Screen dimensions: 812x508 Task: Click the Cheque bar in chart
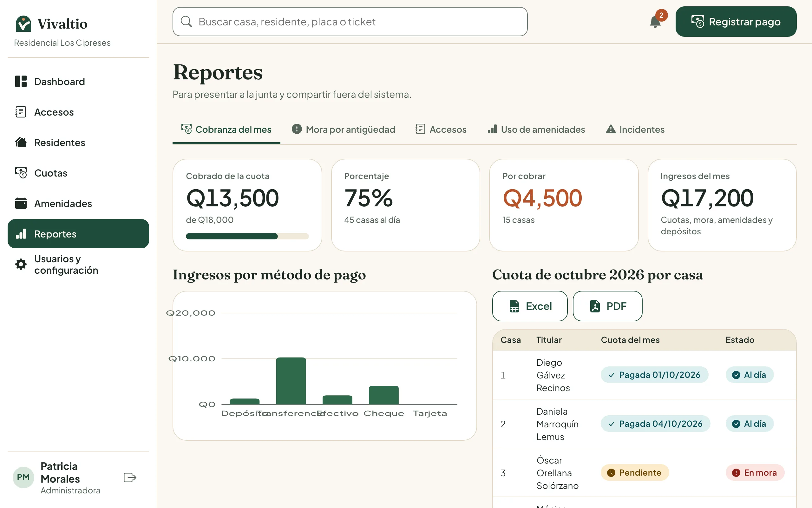(x=383, y=395)
